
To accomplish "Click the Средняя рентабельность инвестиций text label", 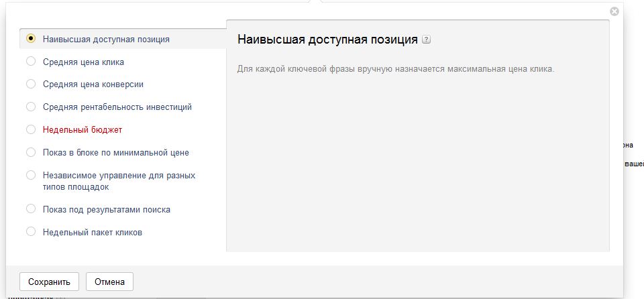I will (117, 107).
